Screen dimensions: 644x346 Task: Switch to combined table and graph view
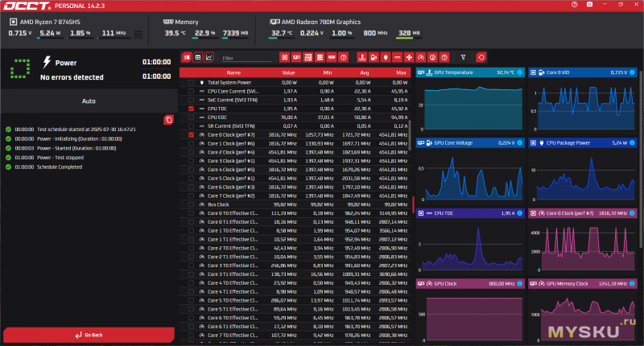[187, 57]
